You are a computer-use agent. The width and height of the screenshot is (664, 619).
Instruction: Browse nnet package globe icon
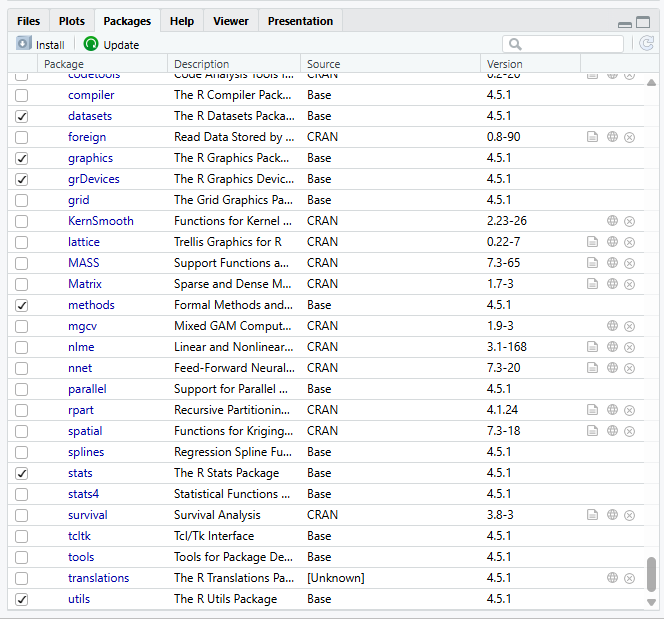click(612, 368)
